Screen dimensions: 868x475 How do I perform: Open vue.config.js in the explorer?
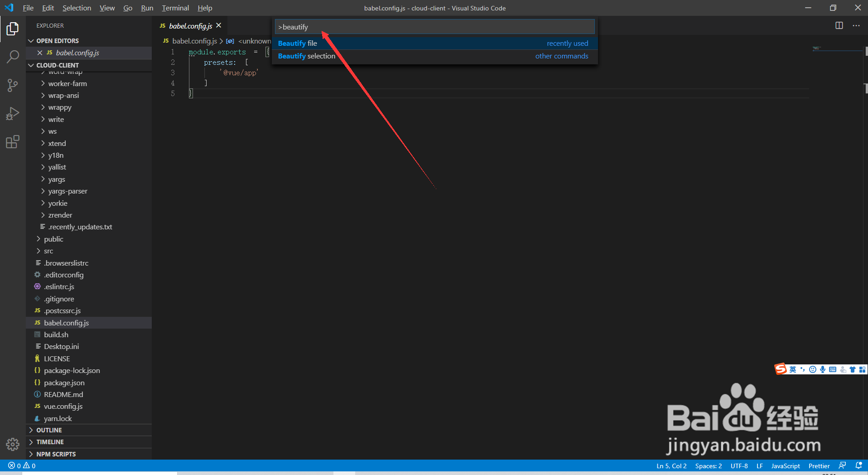89,406
